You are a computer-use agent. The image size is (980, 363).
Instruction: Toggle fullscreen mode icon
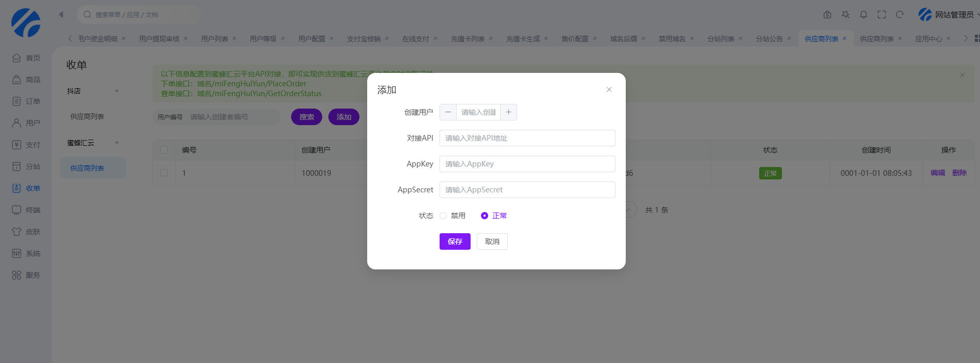[x=882, y=14]
